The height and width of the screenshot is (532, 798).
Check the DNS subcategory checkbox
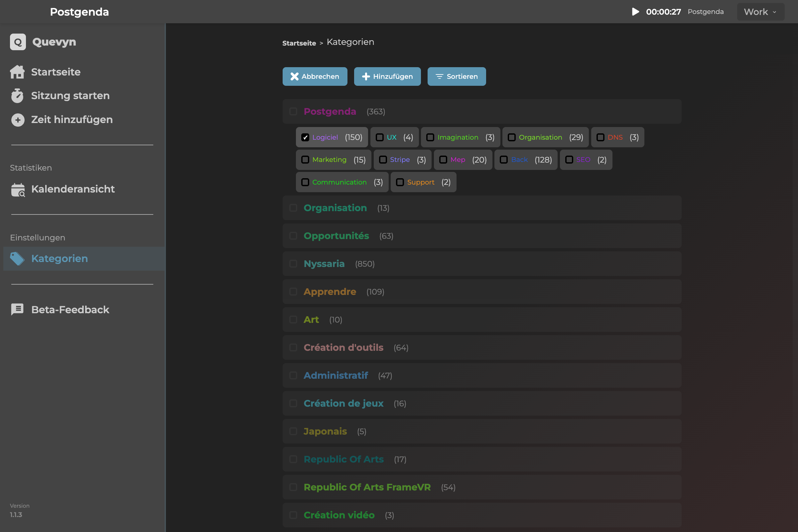(600, 137)
